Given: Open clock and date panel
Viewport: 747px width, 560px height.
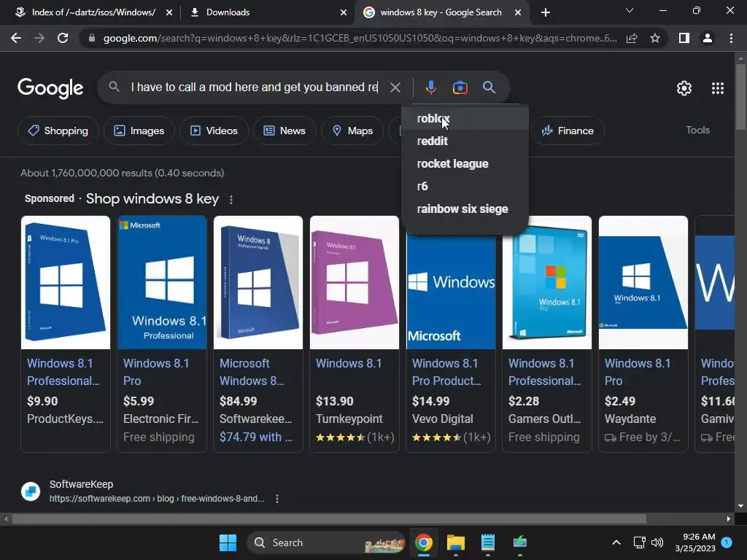Looking at the screenshot, I should (695, 542).
